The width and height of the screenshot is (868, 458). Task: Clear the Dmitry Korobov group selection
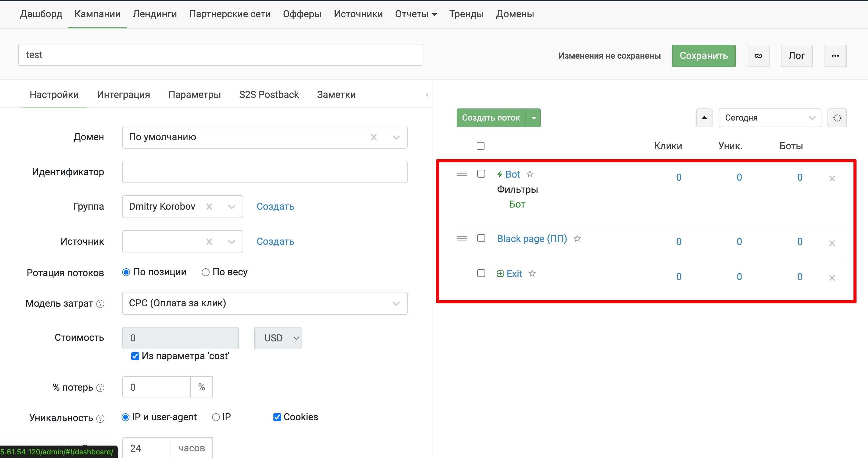[x=209, y=207]
